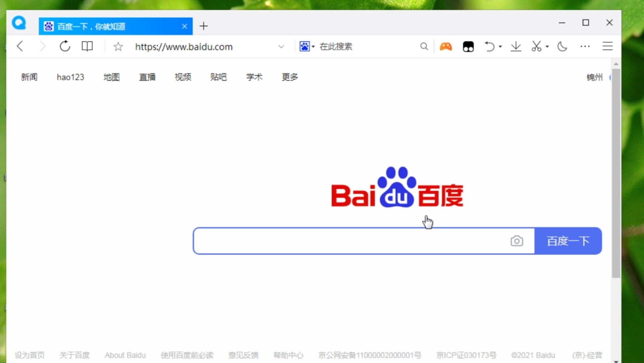Maximize the browser window
This screenshot has height=363, width=644.
coord(586,23)
